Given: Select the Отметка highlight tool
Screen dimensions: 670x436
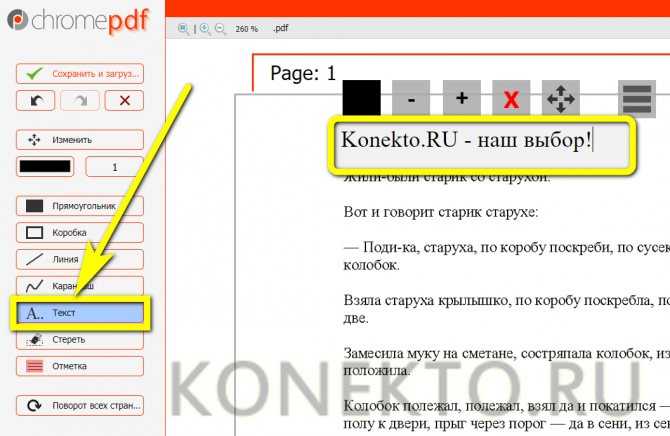Looking at the screenshot, I should click(80, 366).
